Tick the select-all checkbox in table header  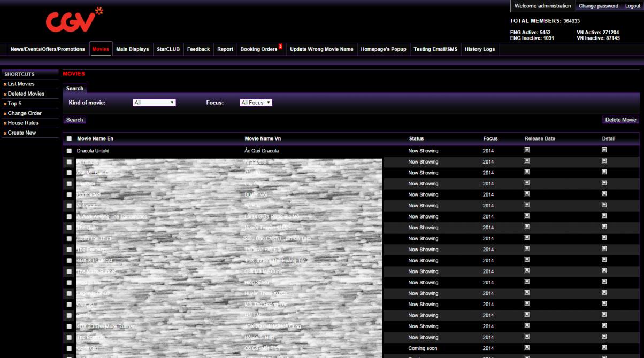[x=69, y=139]
